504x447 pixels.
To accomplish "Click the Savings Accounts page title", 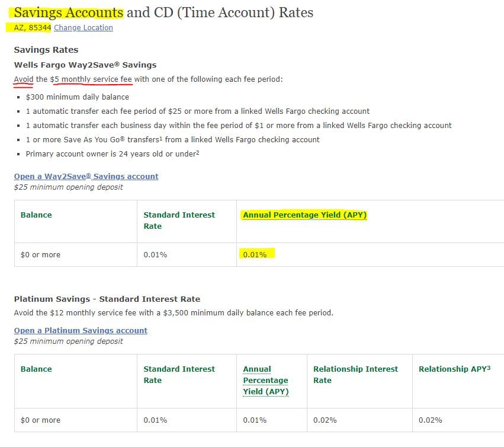I will coord(69,12).
